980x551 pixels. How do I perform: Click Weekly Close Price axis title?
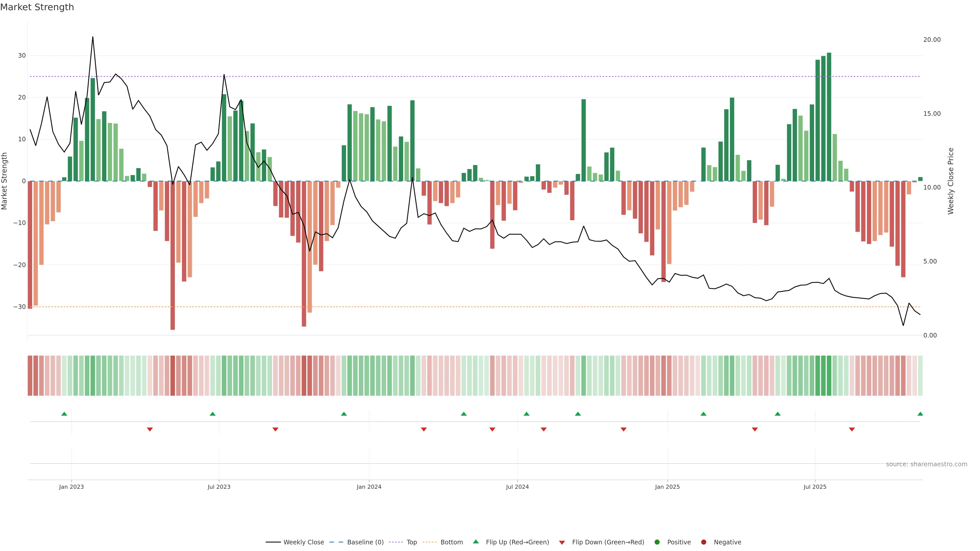[x=951, y=181]
